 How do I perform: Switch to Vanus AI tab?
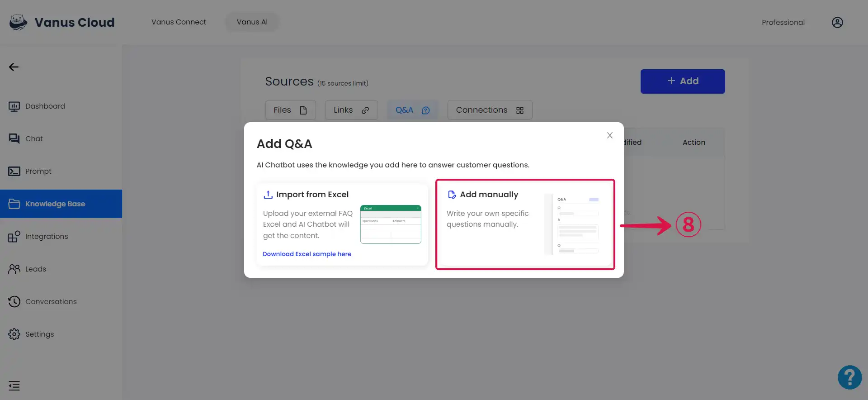tap(252, 22)
